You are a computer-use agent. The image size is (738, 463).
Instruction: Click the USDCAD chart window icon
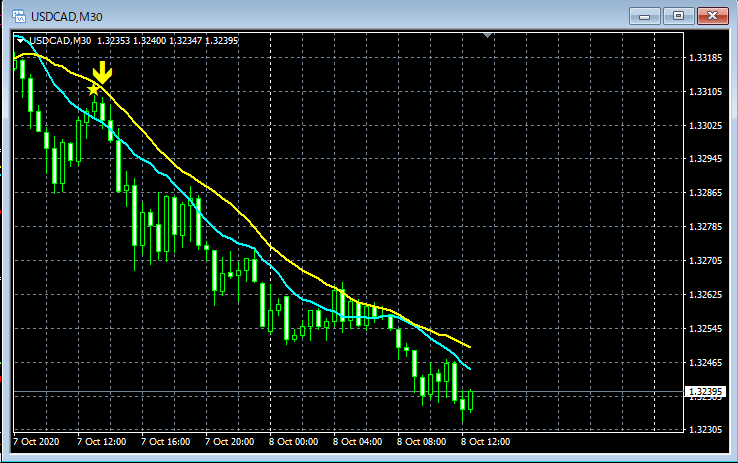pyautogui.click(x=19, y=16)
